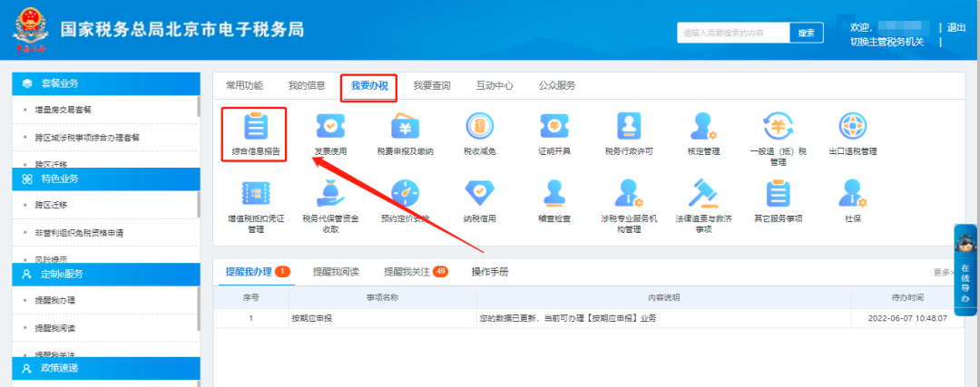
Task: Switch to the 我的信息 tab
Action: (307, 85)
